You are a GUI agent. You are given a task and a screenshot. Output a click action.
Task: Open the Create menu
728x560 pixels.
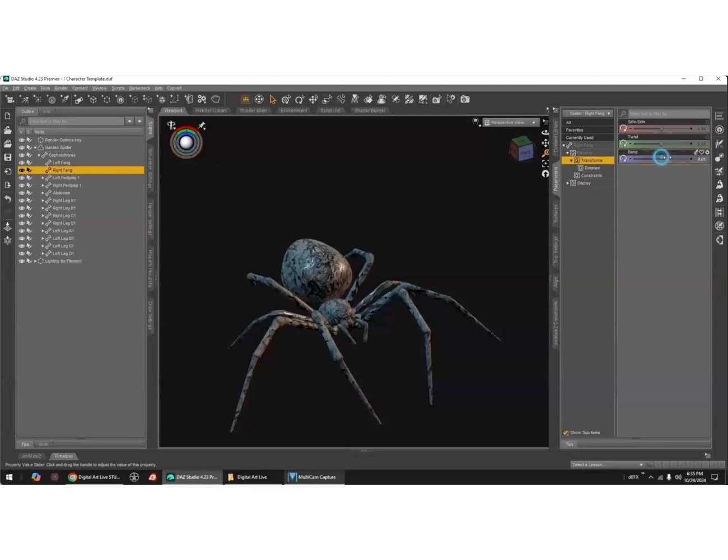tap(30, 88)
